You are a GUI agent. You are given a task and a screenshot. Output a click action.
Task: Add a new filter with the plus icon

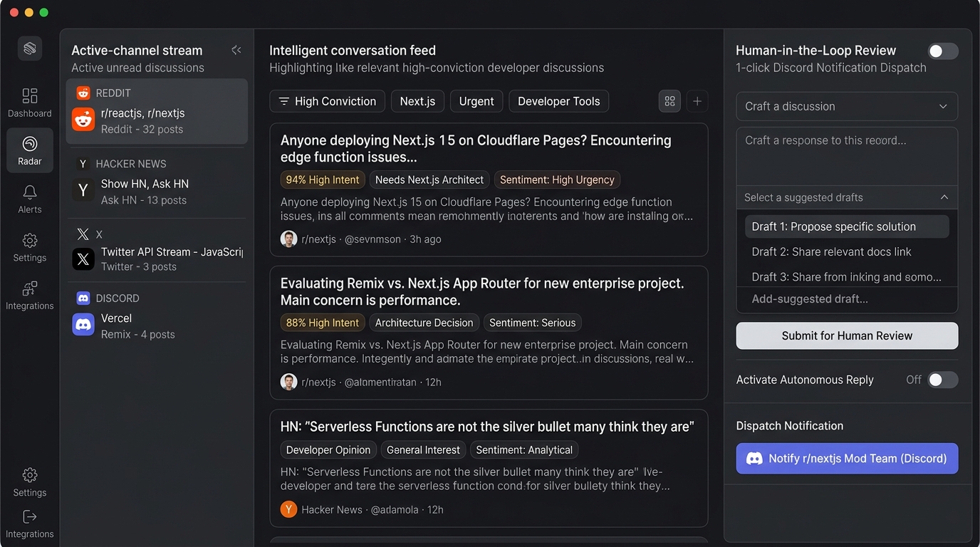pos(697,101)
